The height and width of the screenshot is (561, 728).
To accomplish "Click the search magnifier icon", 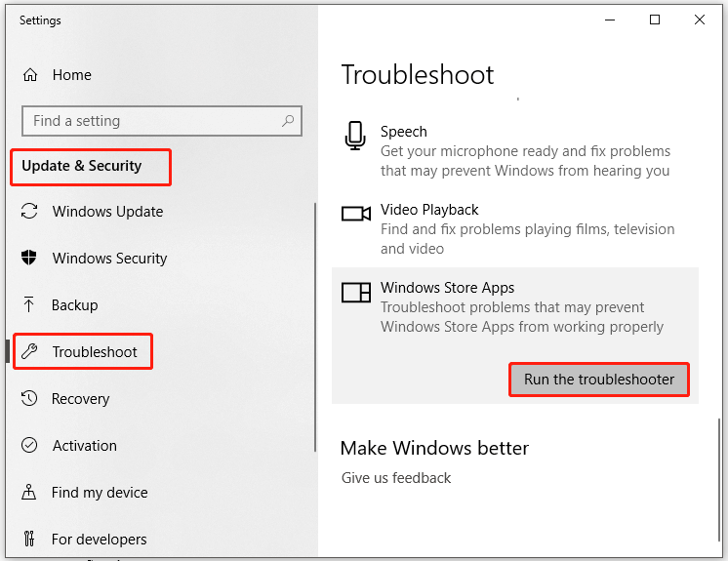I will 288,121.
